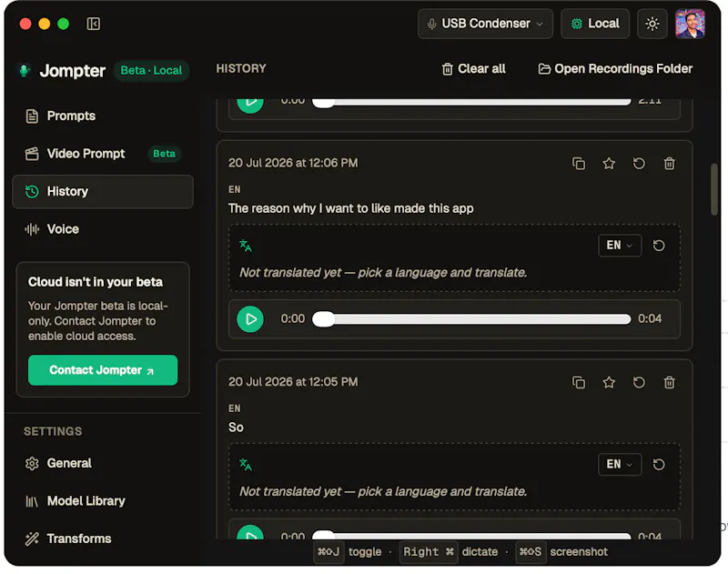Click the Beta badge next to Video Prompt

pyautogui.click(x=165, y=154)
